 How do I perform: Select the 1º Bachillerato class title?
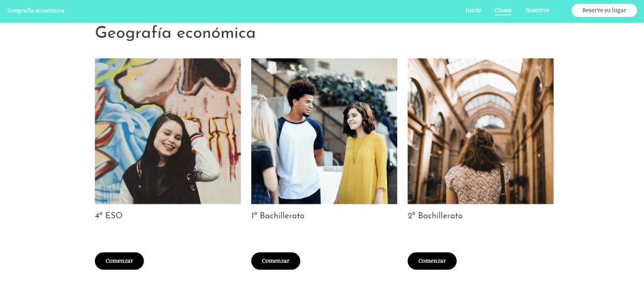(x=278, y=216)
